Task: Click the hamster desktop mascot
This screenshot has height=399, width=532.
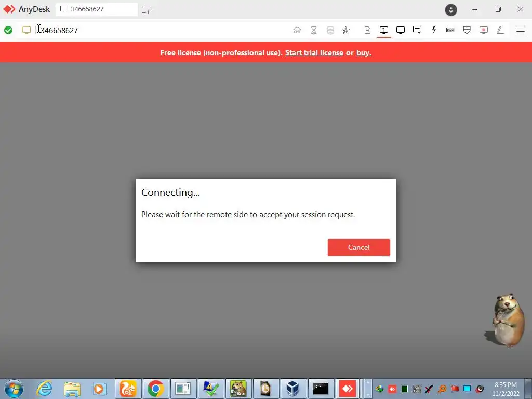Action: (x=505, y=320)
